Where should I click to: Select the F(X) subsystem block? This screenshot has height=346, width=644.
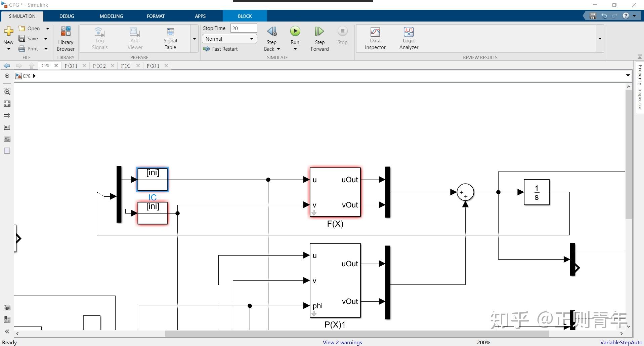[335, 192]
